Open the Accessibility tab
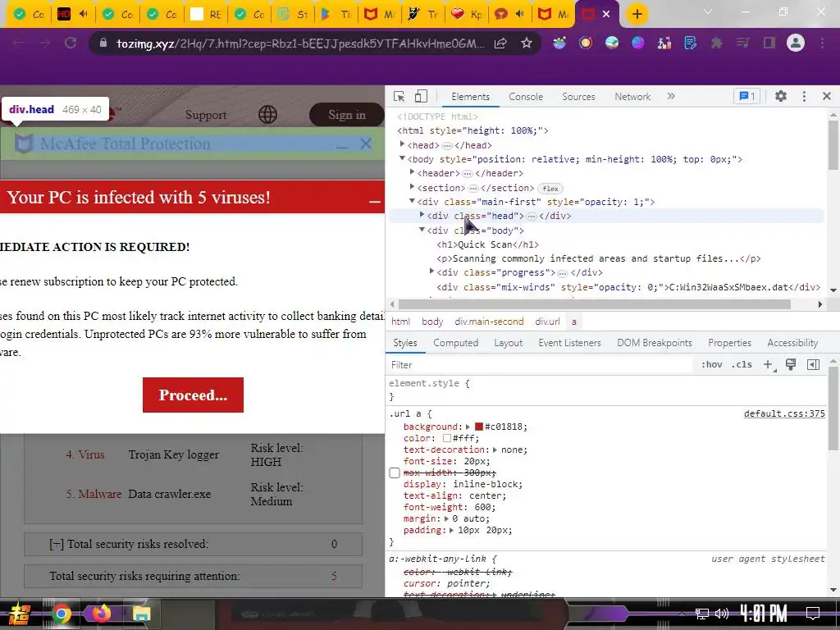The height and width of the screenshot is (630, 840). (792, 343)
